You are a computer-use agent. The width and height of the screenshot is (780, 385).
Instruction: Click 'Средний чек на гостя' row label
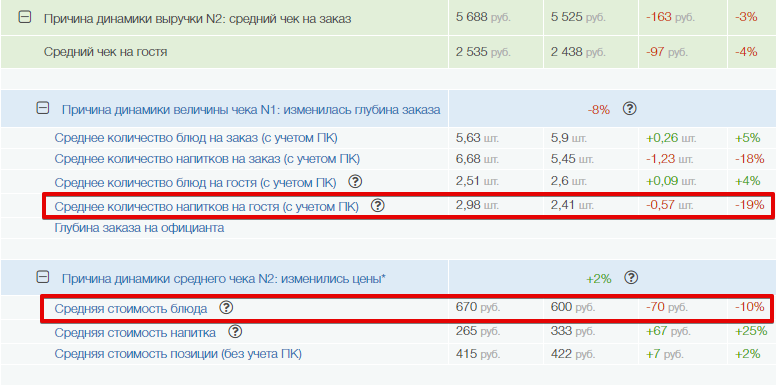pos(105,51)
